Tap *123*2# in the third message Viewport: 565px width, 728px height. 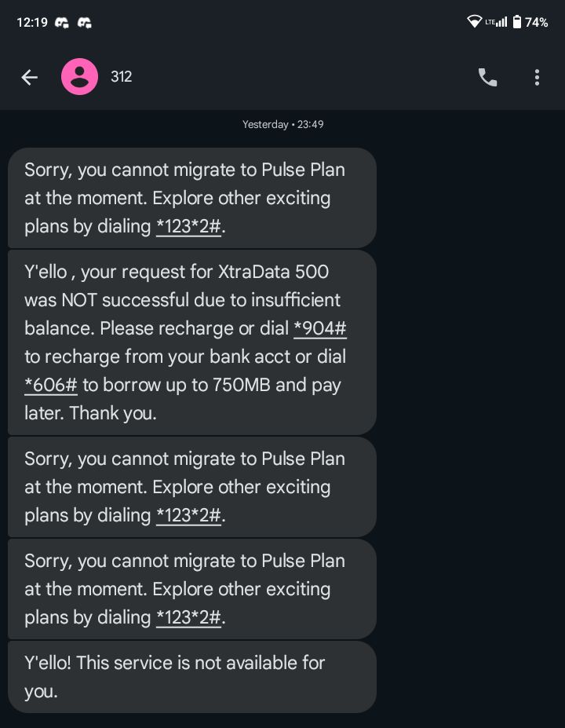tap(188, 515)
